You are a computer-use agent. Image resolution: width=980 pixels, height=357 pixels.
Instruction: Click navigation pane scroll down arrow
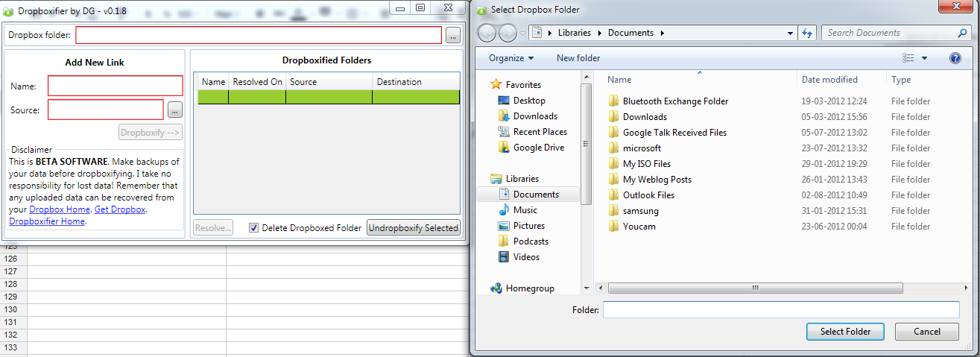pos(587,288)
